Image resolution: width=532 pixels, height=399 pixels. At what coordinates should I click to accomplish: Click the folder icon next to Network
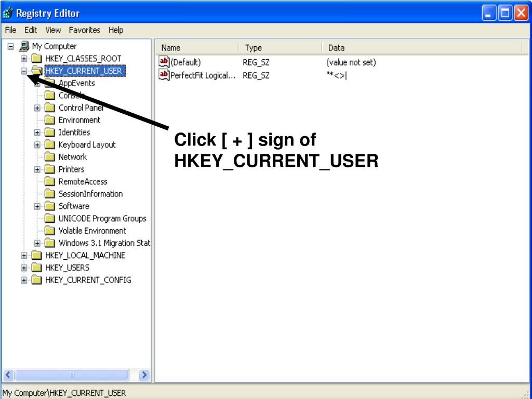50,157
